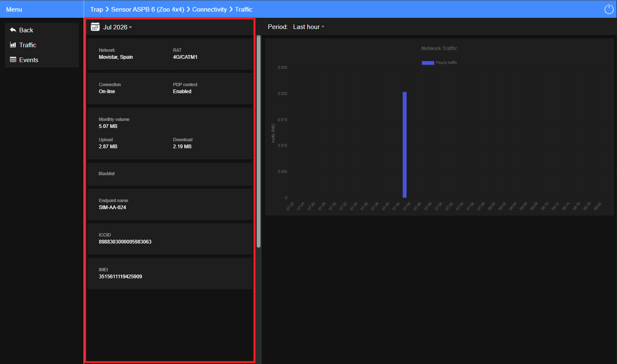Click the Back arrow icon

pyautogui.click(x=13, y=30)
